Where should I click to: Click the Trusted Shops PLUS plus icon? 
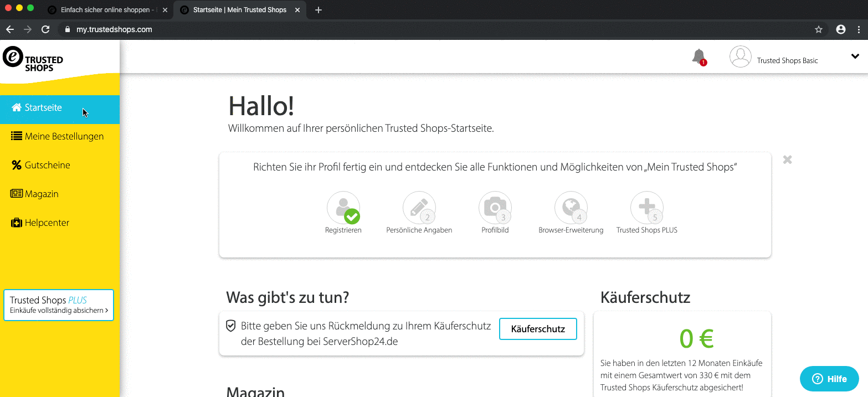coord(646,208)
